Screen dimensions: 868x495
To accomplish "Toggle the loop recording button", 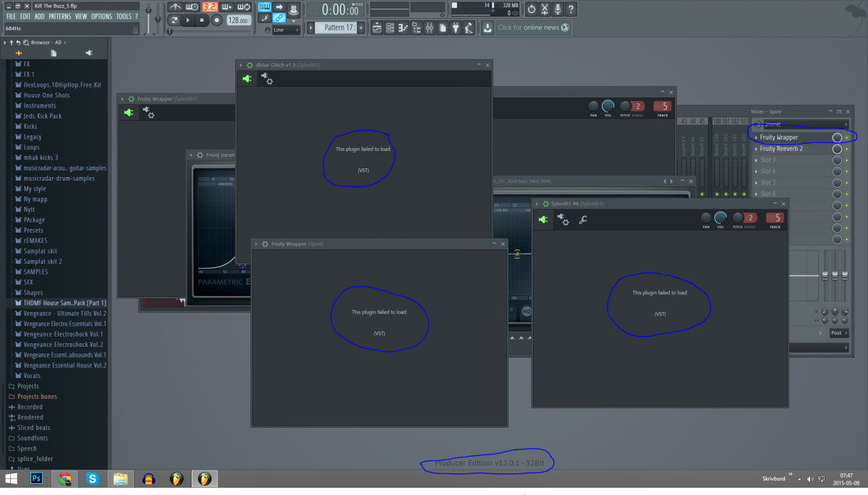I will [244, 7].
